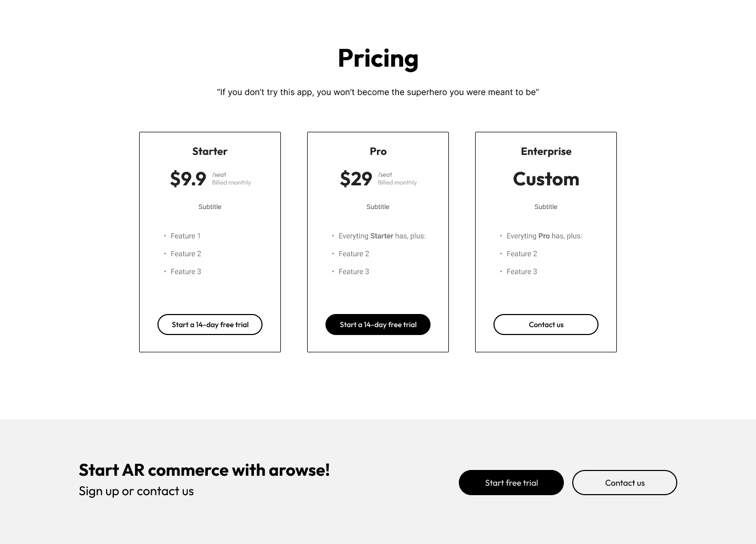Click "Everyting Pro has, plus:" item

pos(544,236)
